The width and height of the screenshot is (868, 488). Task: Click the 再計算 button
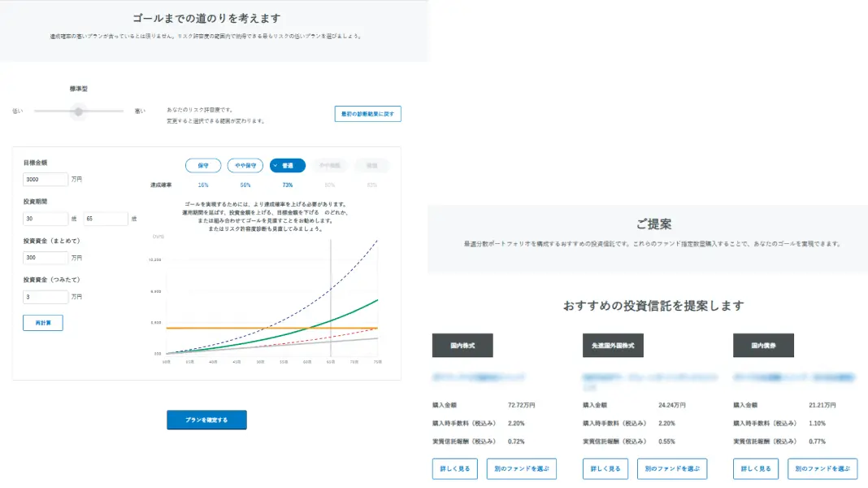tap(42, 323)
